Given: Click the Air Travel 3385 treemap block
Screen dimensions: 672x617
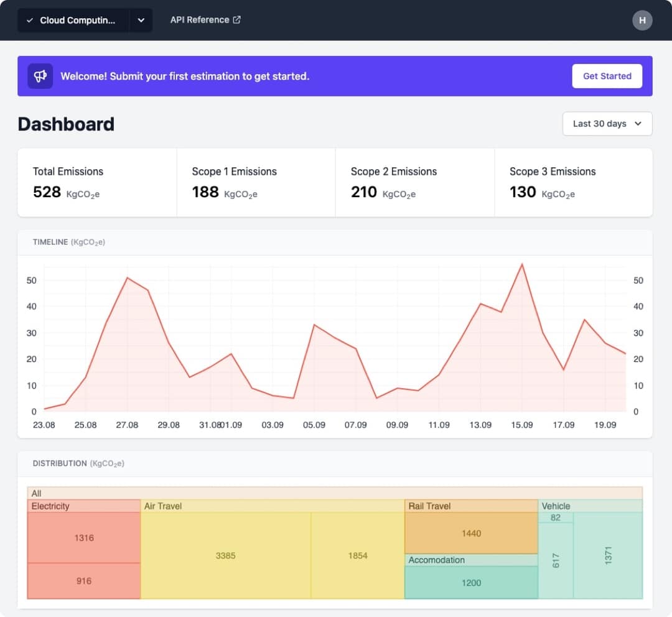Looking at the screenshot, I should tap(225, 555).
